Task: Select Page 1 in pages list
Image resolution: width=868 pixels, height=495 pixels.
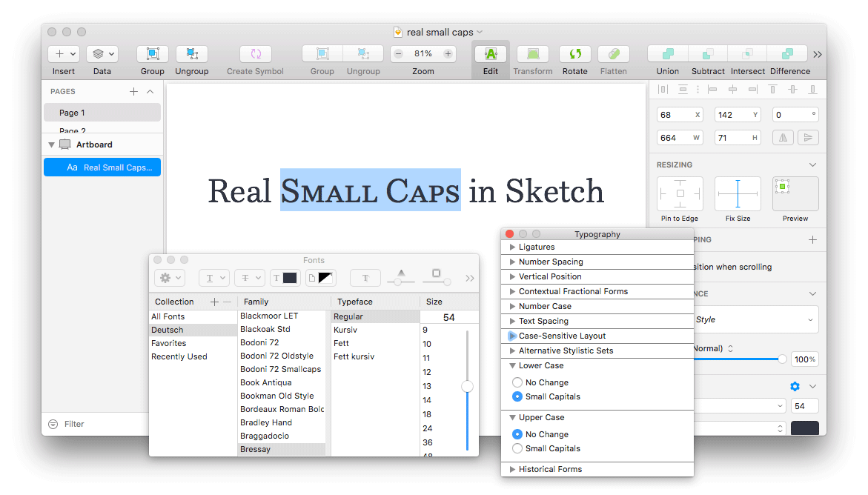Action: (102, 113)
